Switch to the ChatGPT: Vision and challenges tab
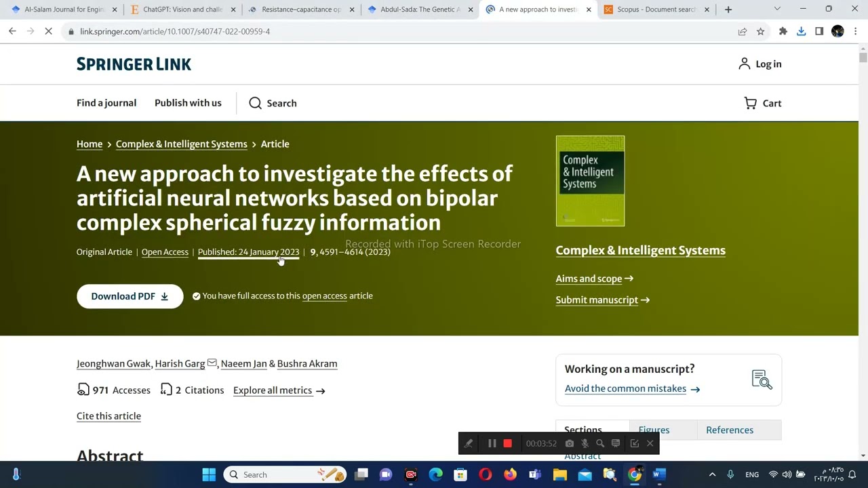 [x=183, y=9]
